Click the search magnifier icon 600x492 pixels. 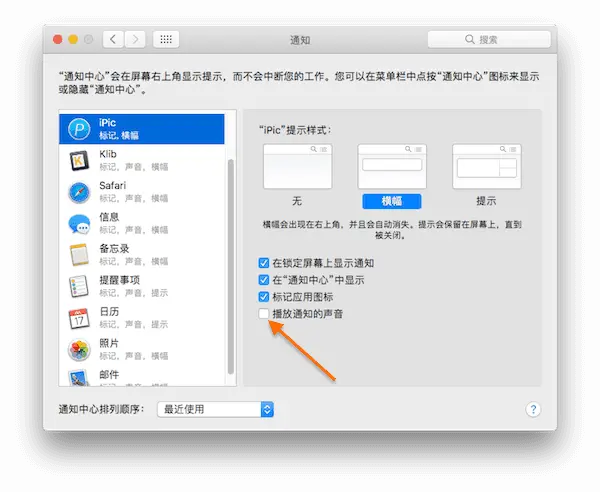coord(470,39)
